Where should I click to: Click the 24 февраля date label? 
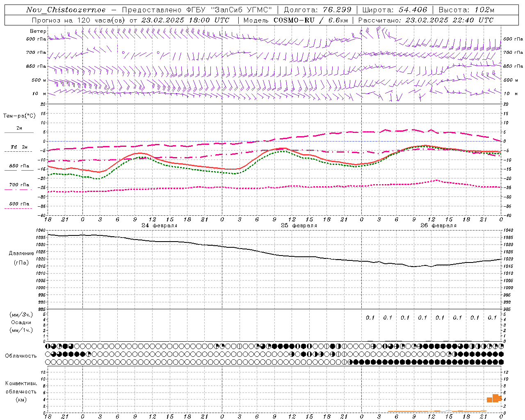(159, 226)
